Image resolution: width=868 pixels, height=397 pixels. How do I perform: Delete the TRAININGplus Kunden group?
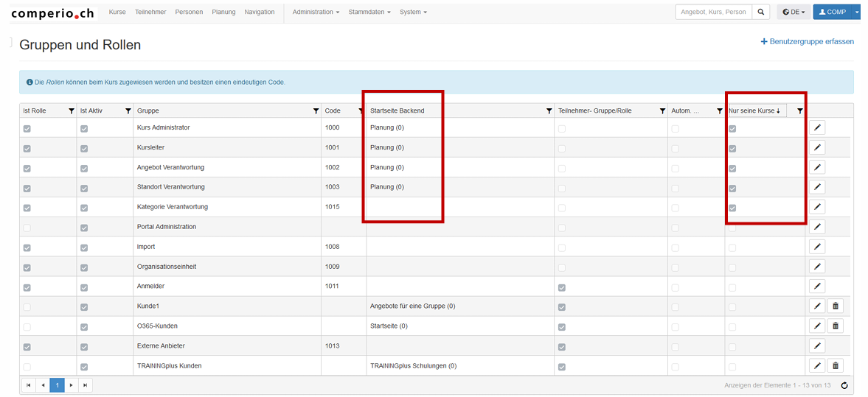click(836, 365)
